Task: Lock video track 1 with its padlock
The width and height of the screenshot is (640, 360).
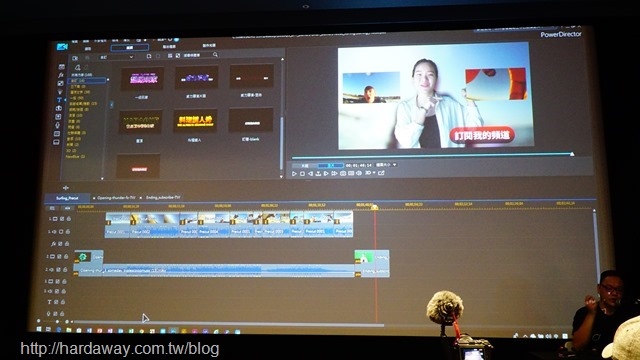Action: (x=69, y=219)
